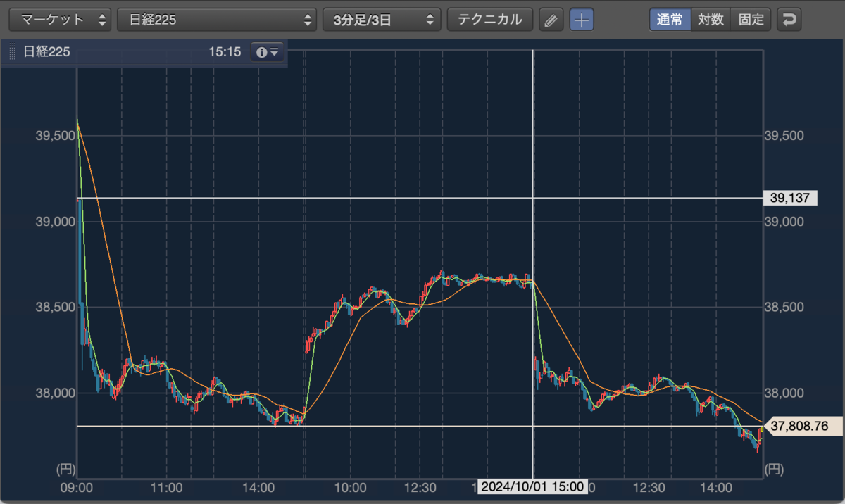Click the left axis 39,500 label
This screenshot has width=845, height=504.
pyautogui.click(x=55, y=136)
